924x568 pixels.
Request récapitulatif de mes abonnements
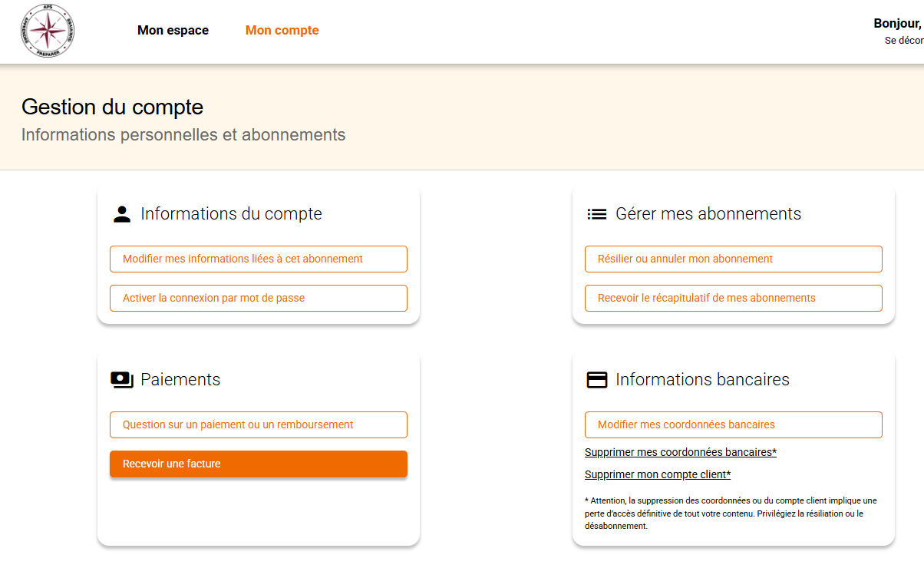733,299
